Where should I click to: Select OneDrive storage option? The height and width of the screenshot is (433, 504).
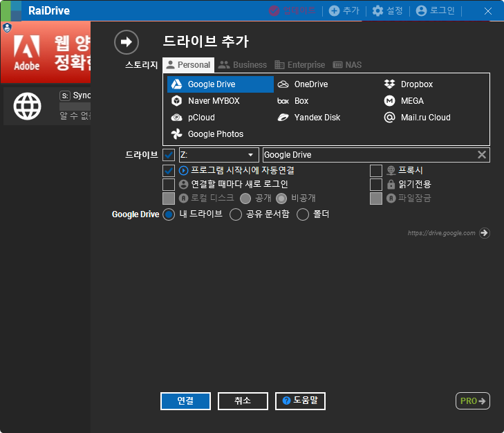(303, 84)
